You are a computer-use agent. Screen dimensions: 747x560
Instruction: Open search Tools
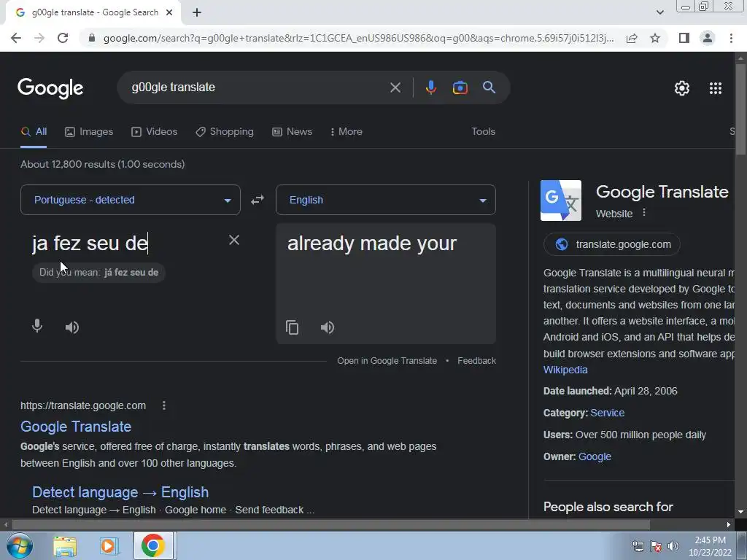click(x=483, y=132)
